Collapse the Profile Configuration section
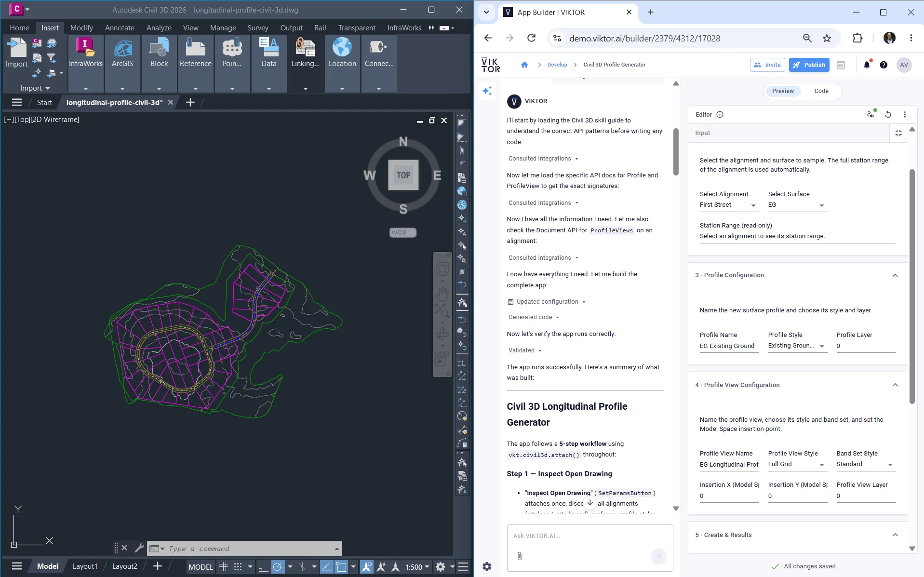This screenshot has height=577, width=924. (895, 275)
